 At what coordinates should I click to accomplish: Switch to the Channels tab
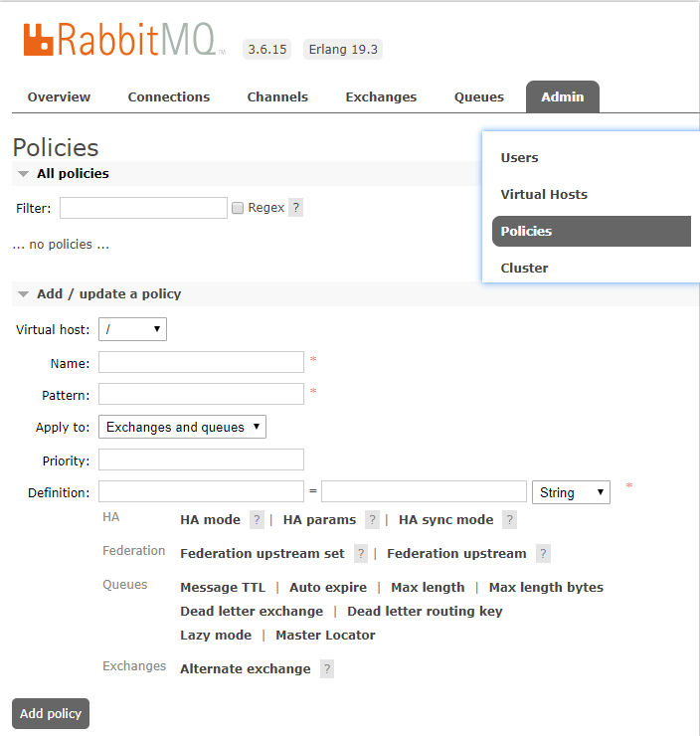pos(277,97)
